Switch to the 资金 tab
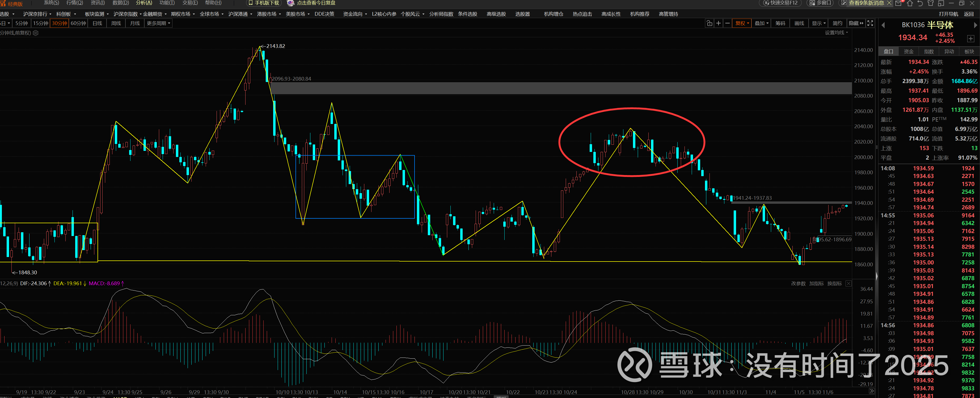The image size is (980, 398). 909,51
